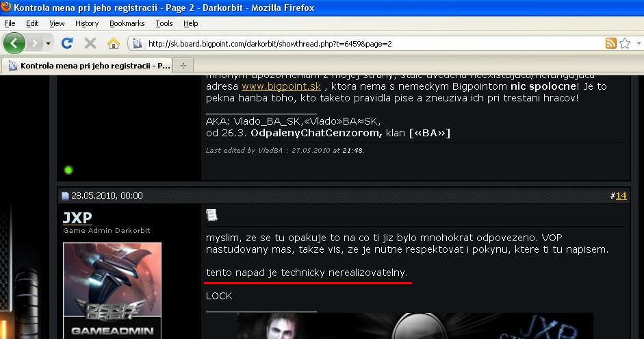Viewport: 644px width, 339px height.
Task: Click the green online status indicator
Action: pos(68,170)
